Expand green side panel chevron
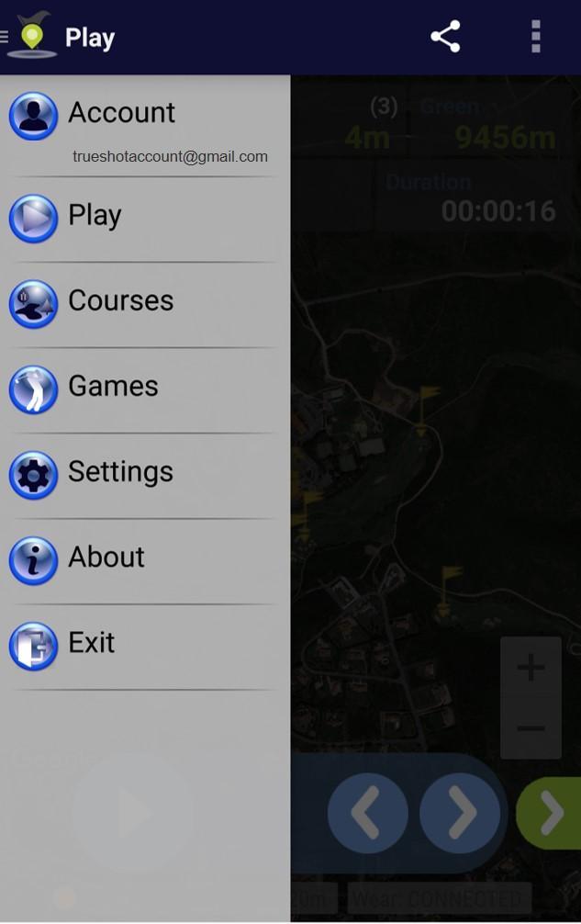Screen dimensions: 581x924 coord(549,813)
